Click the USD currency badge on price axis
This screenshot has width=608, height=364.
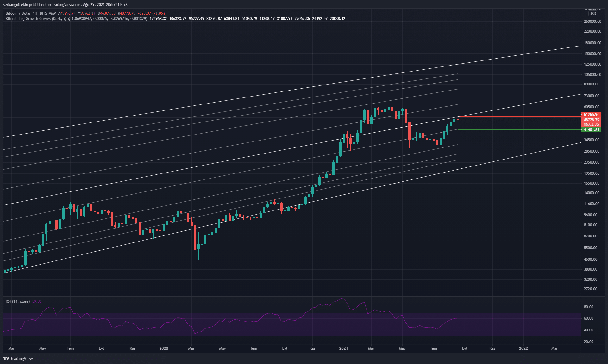[x=592, y=14]
